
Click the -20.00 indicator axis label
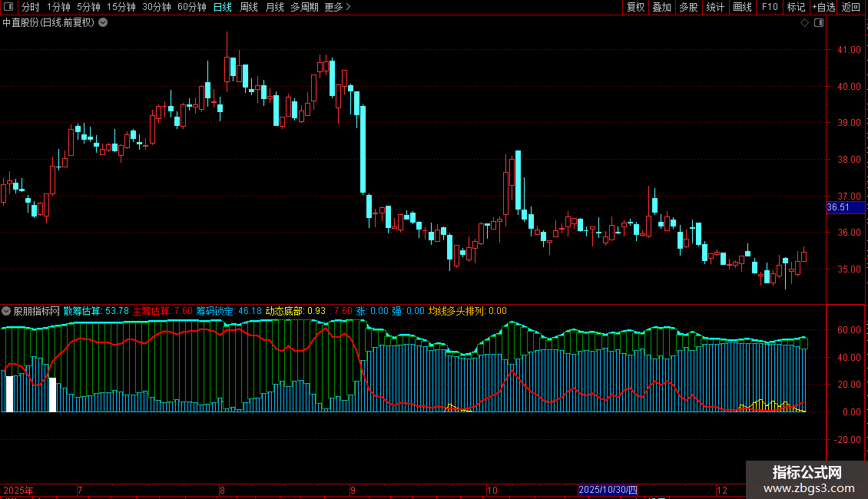[x=848, y=440]
